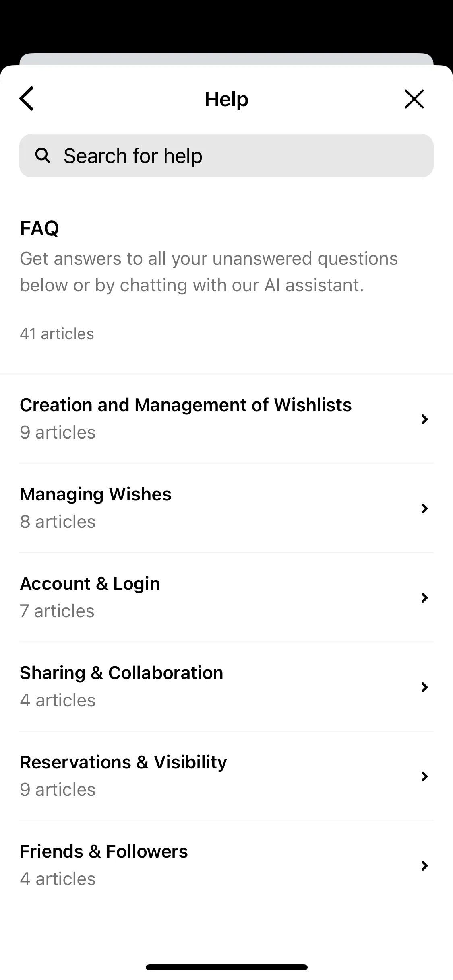Tap chevron next to Account & Login

(424, 598)
